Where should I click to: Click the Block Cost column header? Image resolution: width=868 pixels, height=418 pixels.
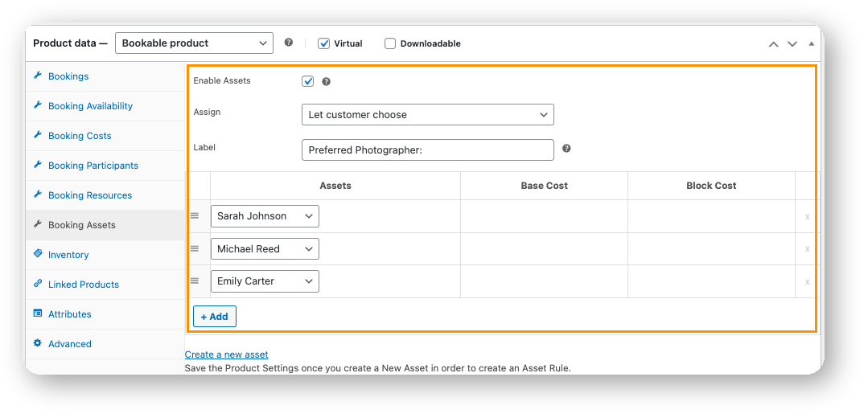point(711,186)
